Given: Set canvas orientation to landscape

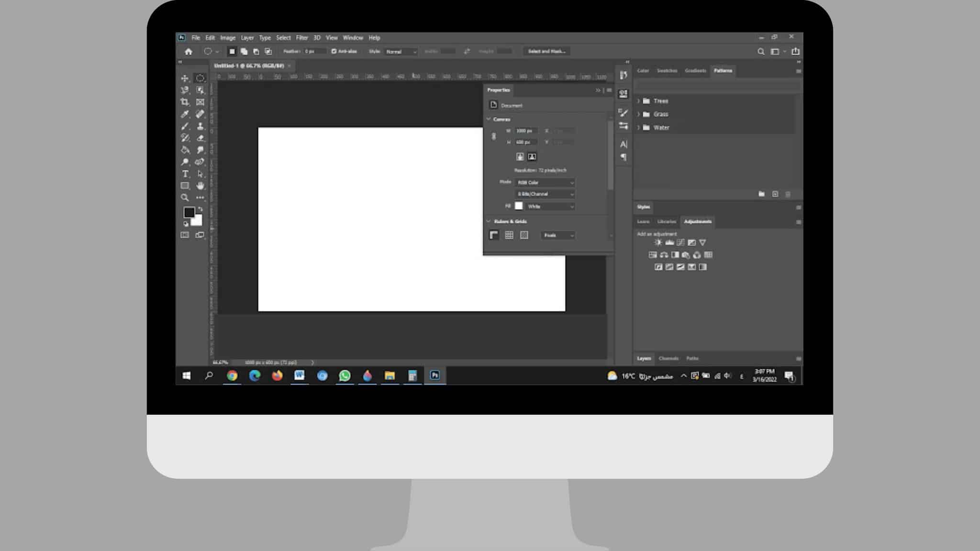Looking at the screenshot, I should pos(532,156).
